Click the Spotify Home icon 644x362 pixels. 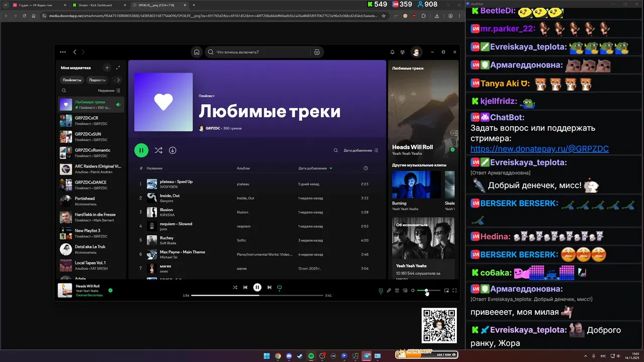[197, 52]
